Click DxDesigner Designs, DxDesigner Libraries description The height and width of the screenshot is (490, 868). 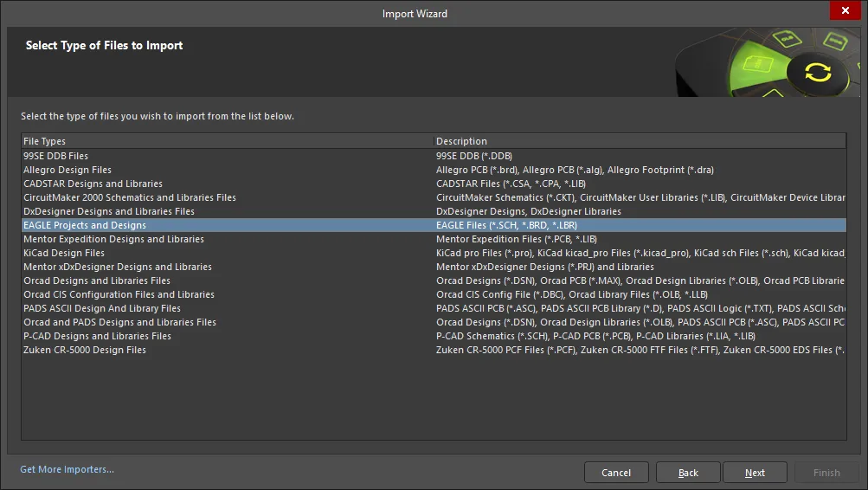529,211
